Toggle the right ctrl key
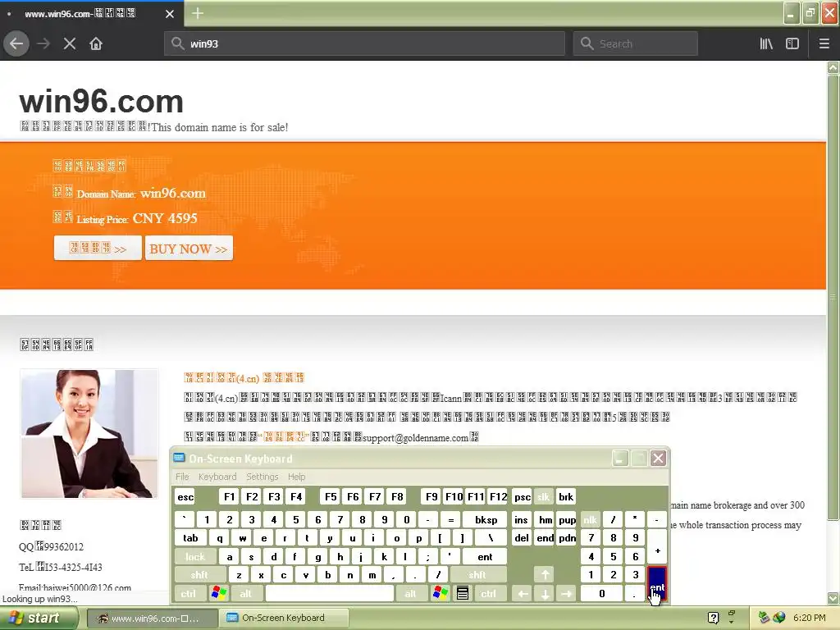 click(489, 594)
